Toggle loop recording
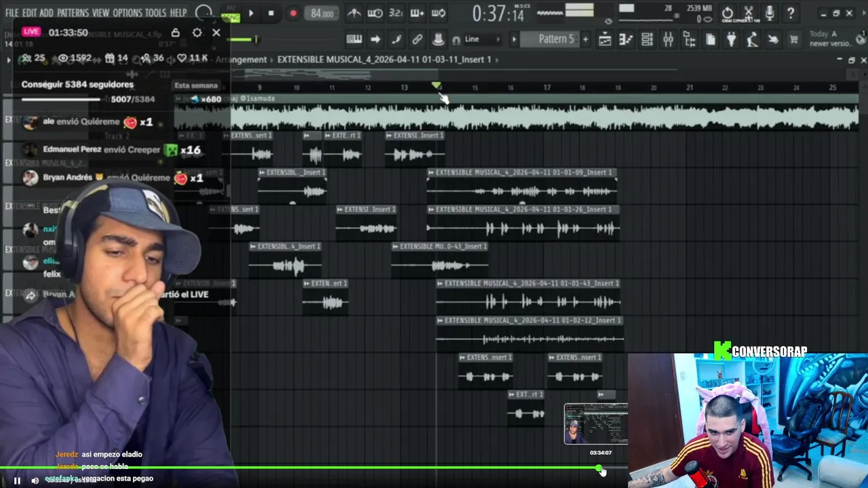Viewport: 868px width, 488px height. pos(439,13)
